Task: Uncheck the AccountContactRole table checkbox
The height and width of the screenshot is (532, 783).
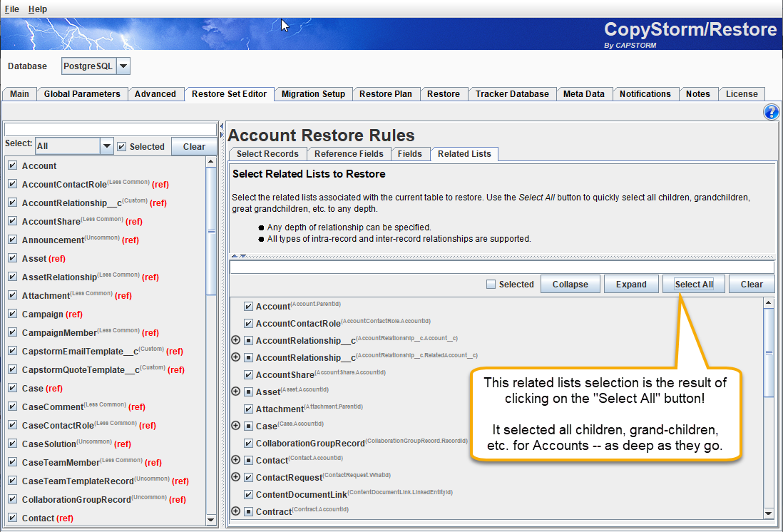Action: (x=13, y=184)
